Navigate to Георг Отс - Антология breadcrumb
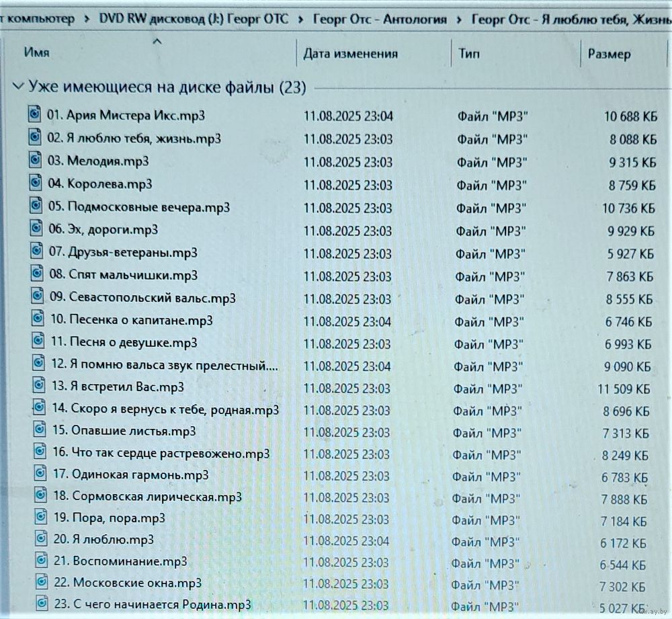The width and height of the screenshot is (672, 619). click(380, 19)
